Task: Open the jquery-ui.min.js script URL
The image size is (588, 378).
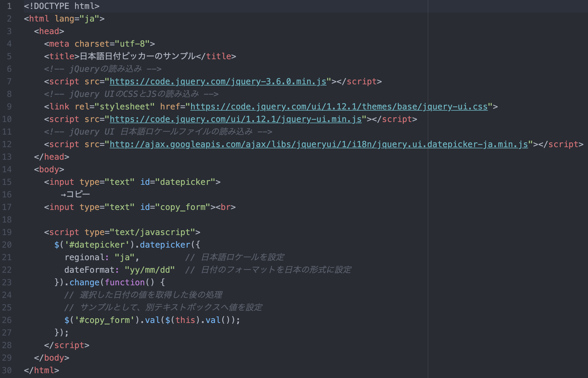Action: 236,119
